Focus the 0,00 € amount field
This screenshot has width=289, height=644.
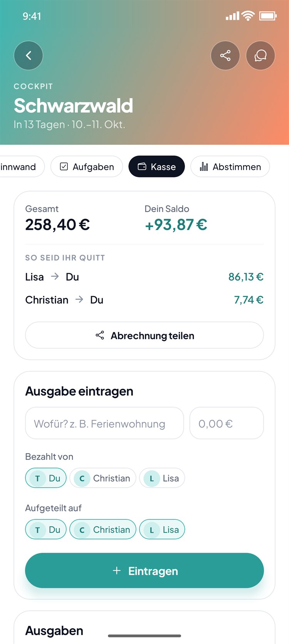(x=227, y=423)
